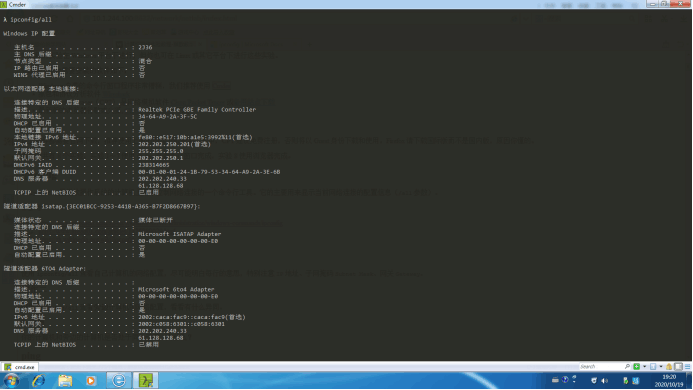Click the keyboard tray icon
Viewport: 693px width, 390px height.
(555, 380)
